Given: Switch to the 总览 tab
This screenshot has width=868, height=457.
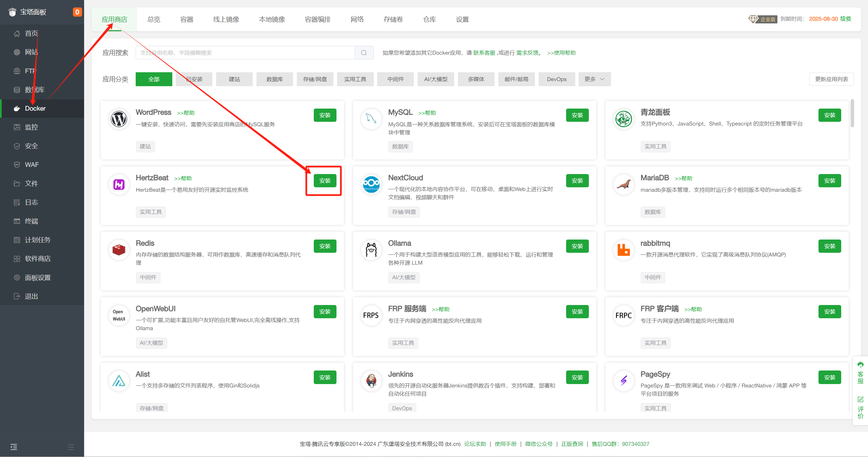Looking at the screenshot, I should (154, 19).
